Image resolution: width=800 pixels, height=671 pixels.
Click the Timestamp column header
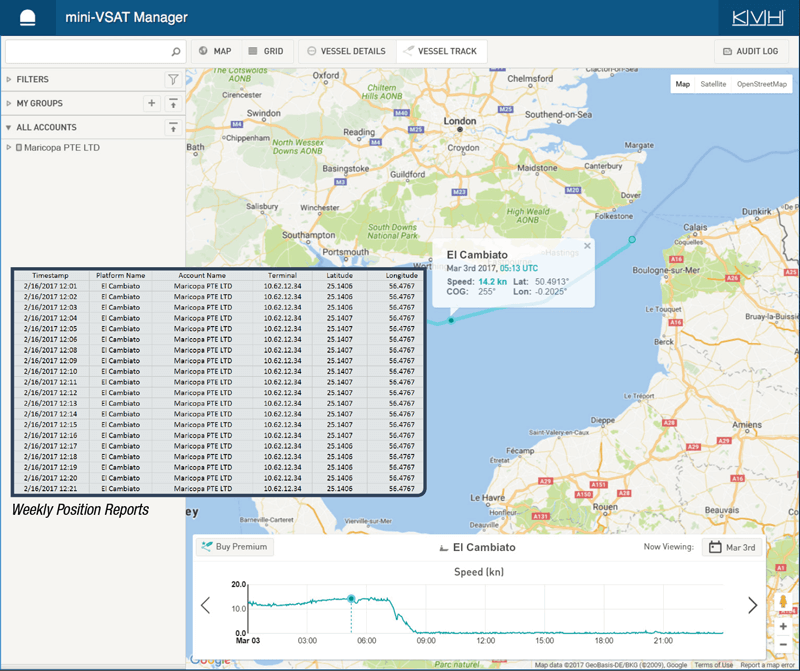(x=51, y=276)
